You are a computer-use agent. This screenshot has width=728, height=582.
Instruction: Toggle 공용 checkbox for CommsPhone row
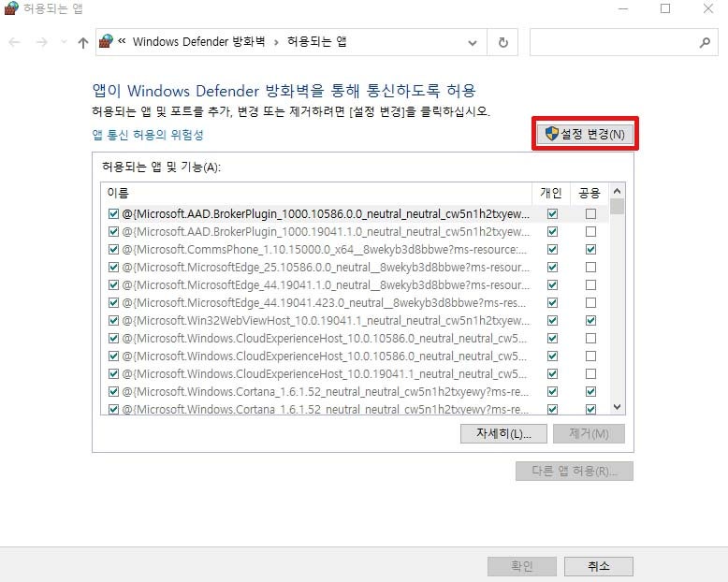coord(590,250)
